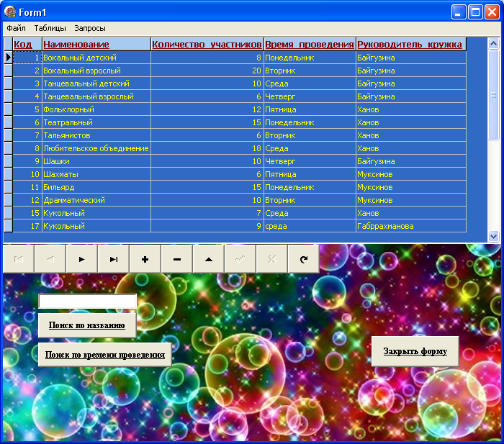Screen dimensions: 504x444
Task: Click the Руководитель кружка column header
Action: pos(411,45)
